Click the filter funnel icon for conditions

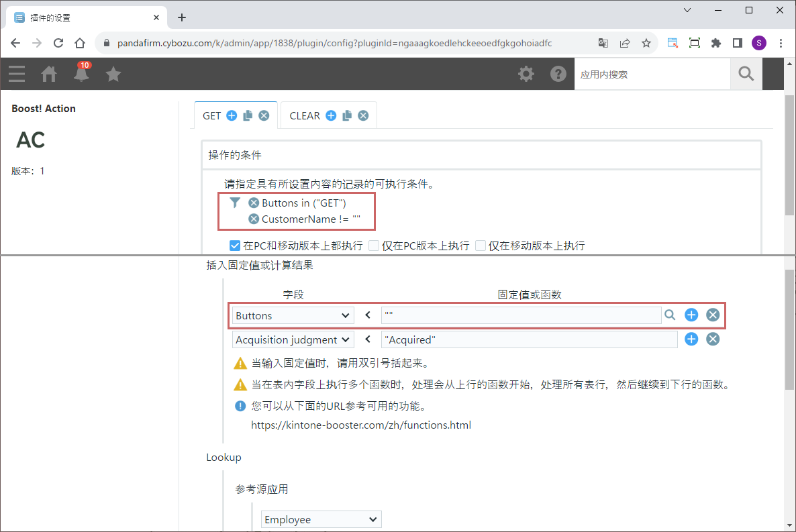pos(234,203)
